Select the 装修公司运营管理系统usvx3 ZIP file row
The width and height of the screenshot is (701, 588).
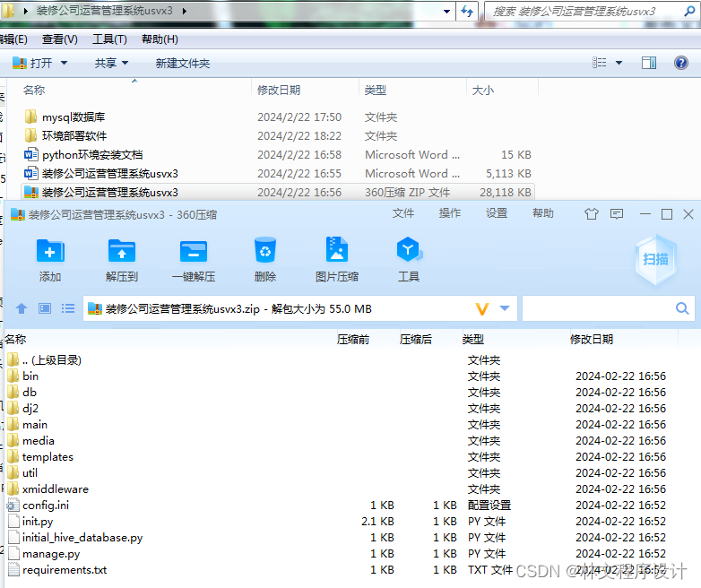(277, 193)
